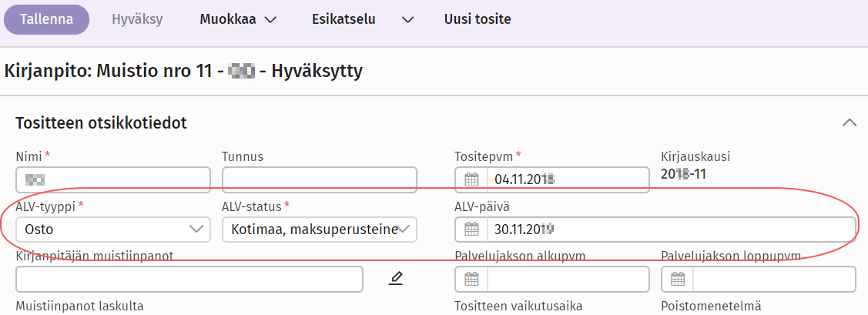This screenshot has height=315, width=868.
Task: Click the Poistomenetelmä label
Action: (712, 306)
